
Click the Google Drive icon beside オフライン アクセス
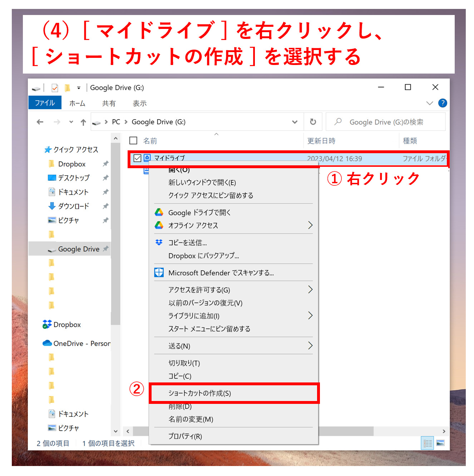point(159,225)
